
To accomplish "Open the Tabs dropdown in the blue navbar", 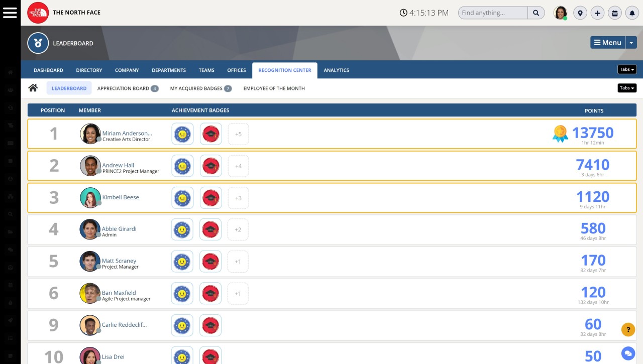I will coord(627,70).
